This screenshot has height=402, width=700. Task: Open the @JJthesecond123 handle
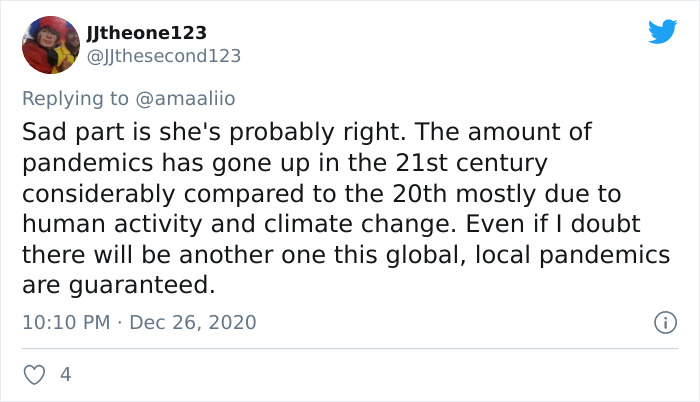pyautogui.click(x=166, y=56)
